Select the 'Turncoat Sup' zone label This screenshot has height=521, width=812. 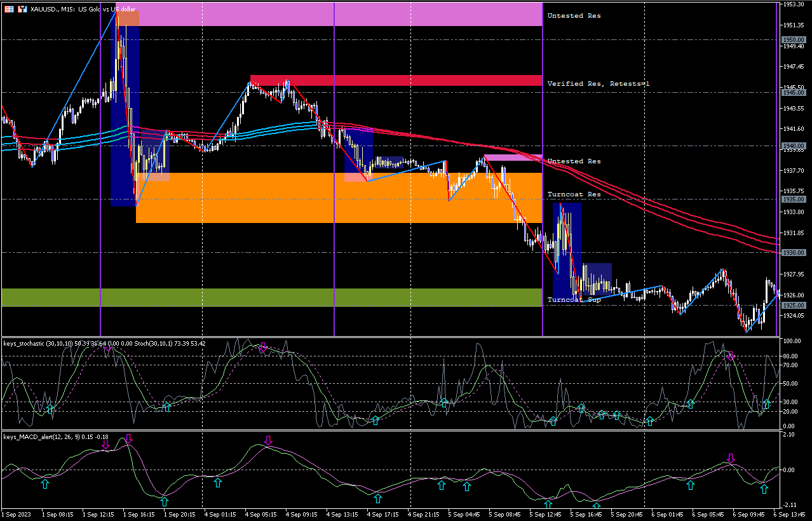pyautogui.click(x=574, y=299)
